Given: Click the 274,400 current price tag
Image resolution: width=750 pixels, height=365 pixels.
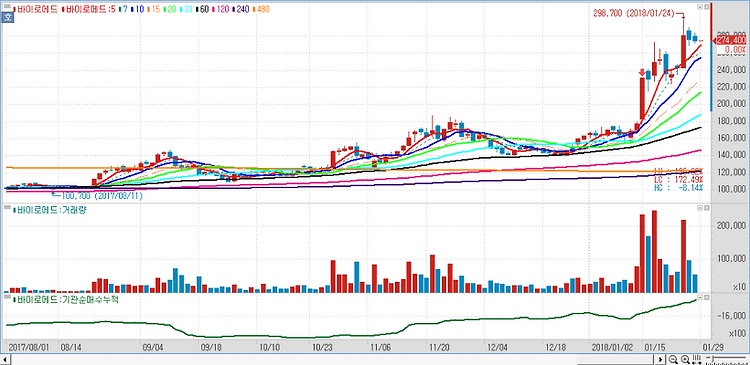Looking at the screenshot, I should click(729, 40).
